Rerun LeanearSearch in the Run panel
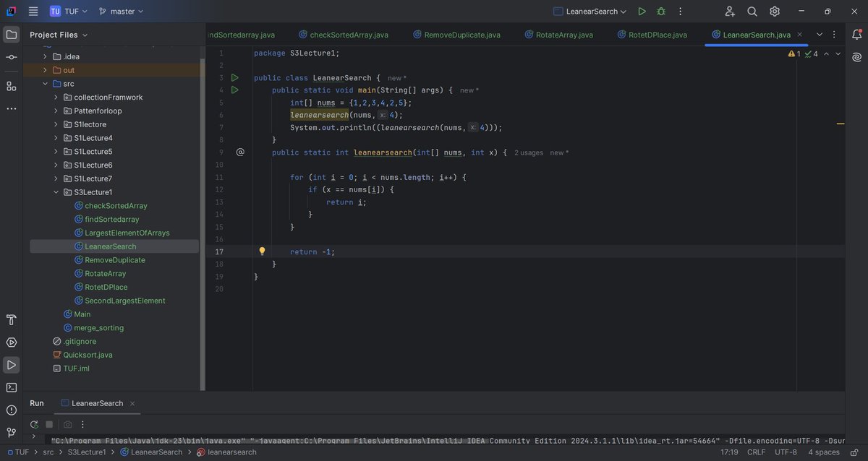This screenshot has height=461, width=868. pyautogui.click(x=34, y=425)
